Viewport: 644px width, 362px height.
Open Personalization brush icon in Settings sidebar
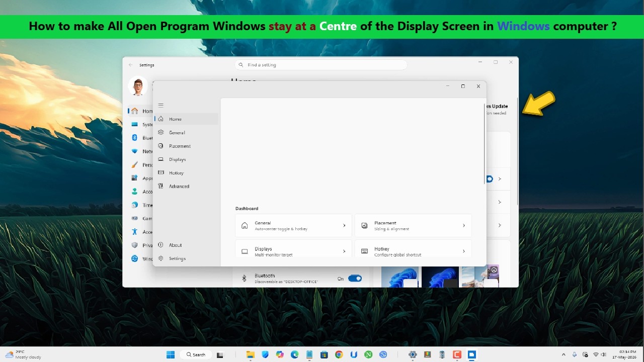point(134,165)
